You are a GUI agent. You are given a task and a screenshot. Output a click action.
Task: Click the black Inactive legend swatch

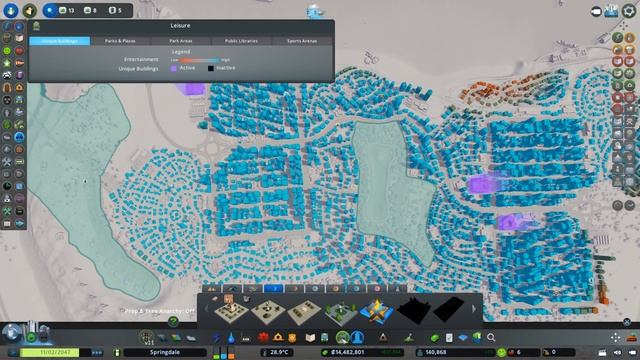(211, 68)
